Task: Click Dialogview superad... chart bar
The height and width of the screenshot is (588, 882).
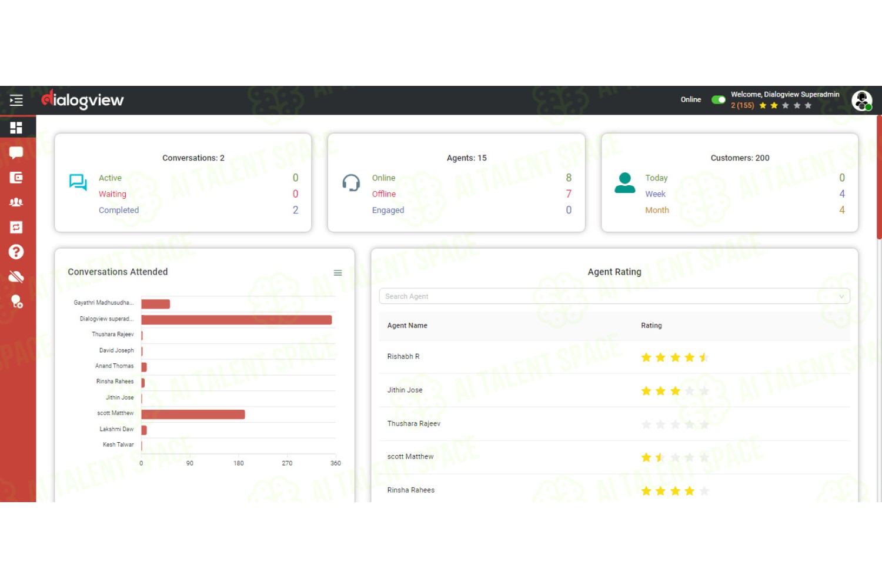Action: (236, 320)
